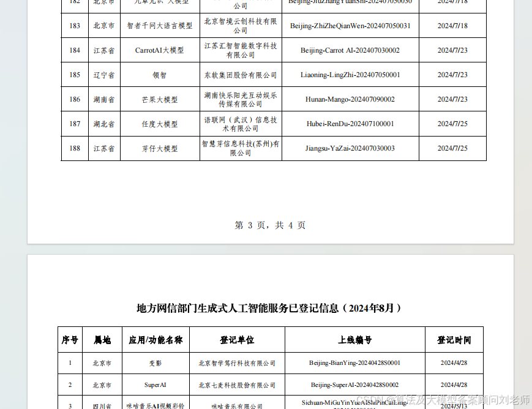The height and width of the screenshot is (409, 532).
Task: Select code Liaoning-LingZhi-202407050001
Action: pos(350,75)
